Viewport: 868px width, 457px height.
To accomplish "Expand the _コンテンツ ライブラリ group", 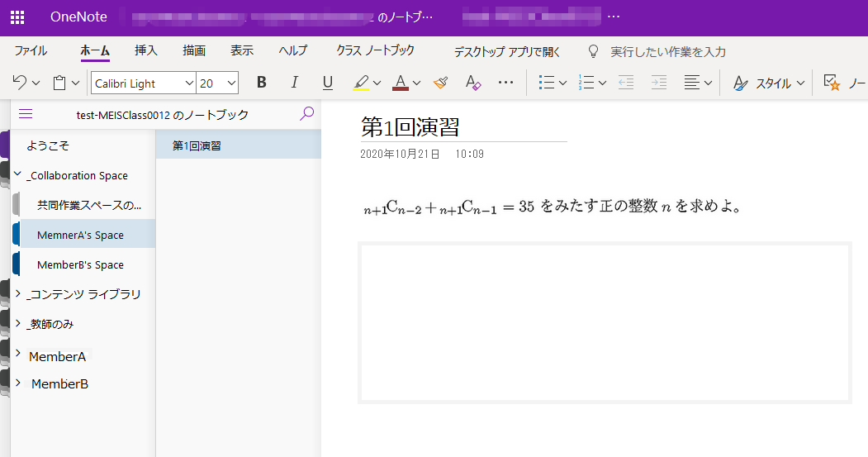I will point(17,293).
